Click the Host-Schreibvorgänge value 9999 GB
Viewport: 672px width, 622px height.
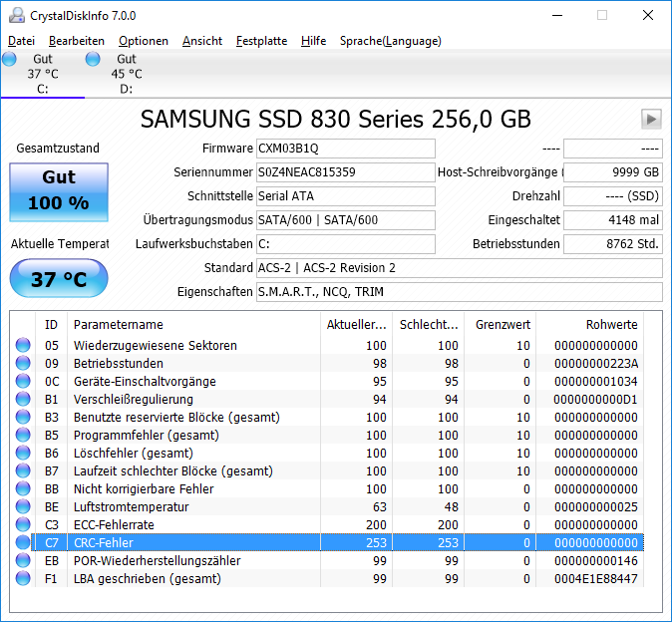tap(613, 172)
